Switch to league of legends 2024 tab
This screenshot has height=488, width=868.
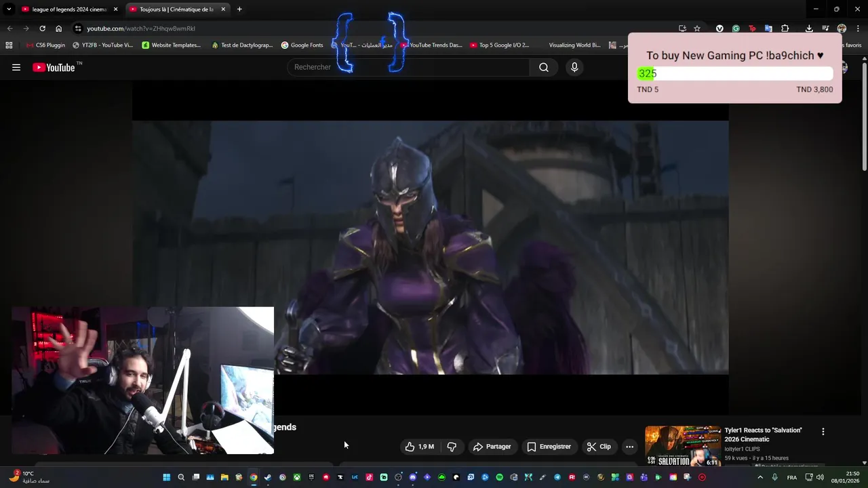(x=69, y=9)
